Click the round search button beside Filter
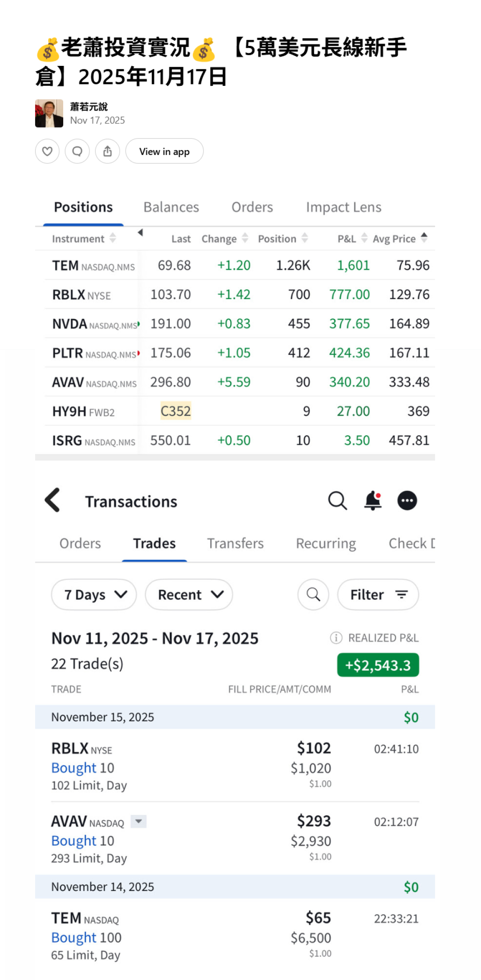 [313, 595]
